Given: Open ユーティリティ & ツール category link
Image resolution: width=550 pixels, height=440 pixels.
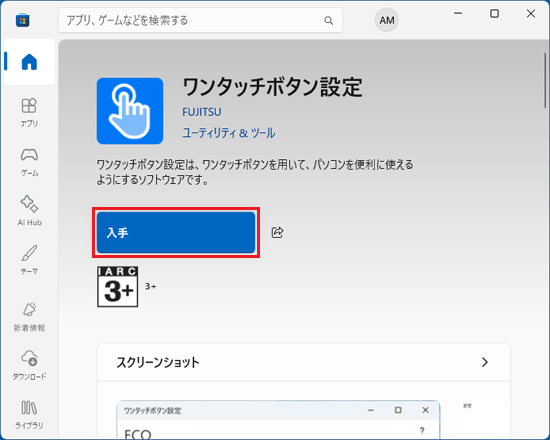Looking at the screenshot, I should tap(229, 133).
